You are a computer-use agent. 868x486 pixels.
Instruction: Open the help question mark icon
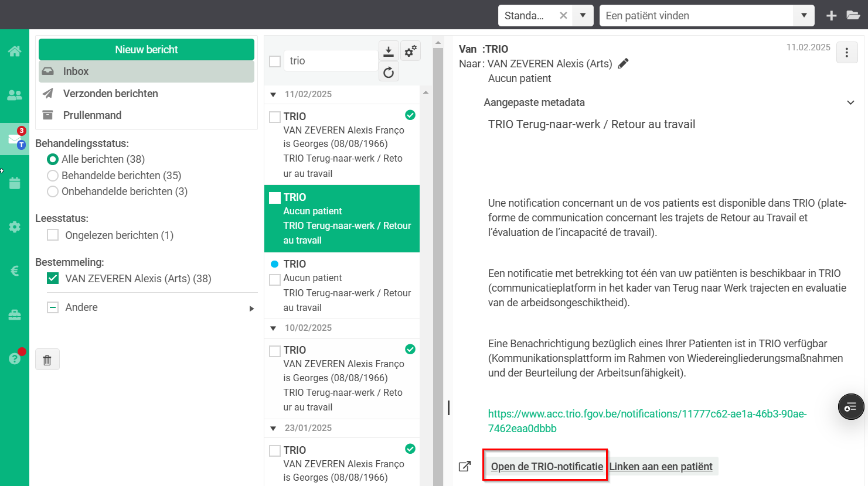(15, 358)
